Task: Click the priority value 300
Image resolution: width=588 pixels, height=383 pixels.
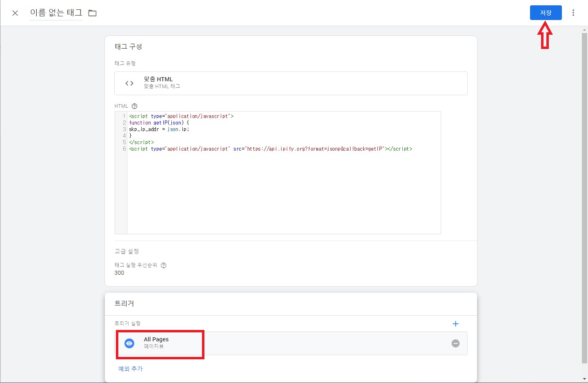Action: [x=119, y=273]
